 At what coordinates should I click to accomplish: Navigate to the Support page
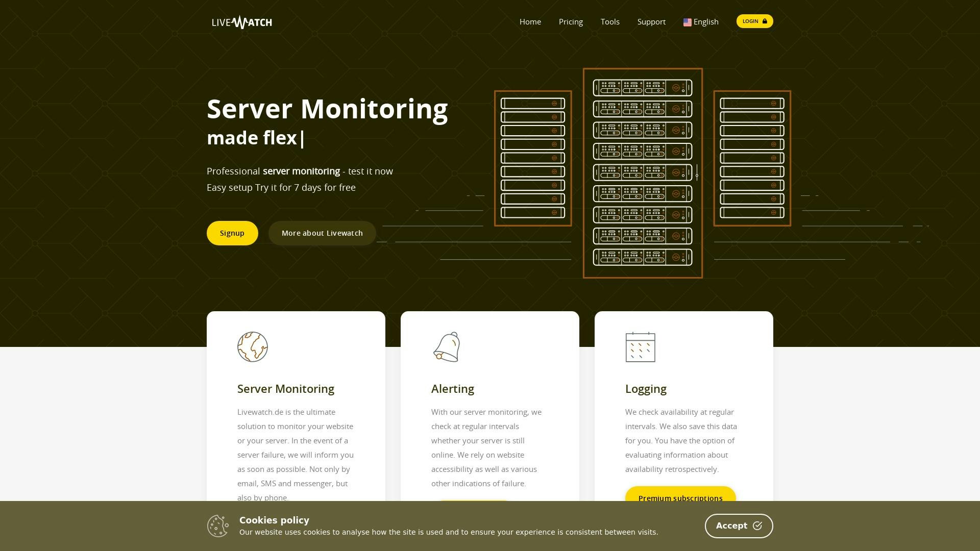[x=651, y=22]
